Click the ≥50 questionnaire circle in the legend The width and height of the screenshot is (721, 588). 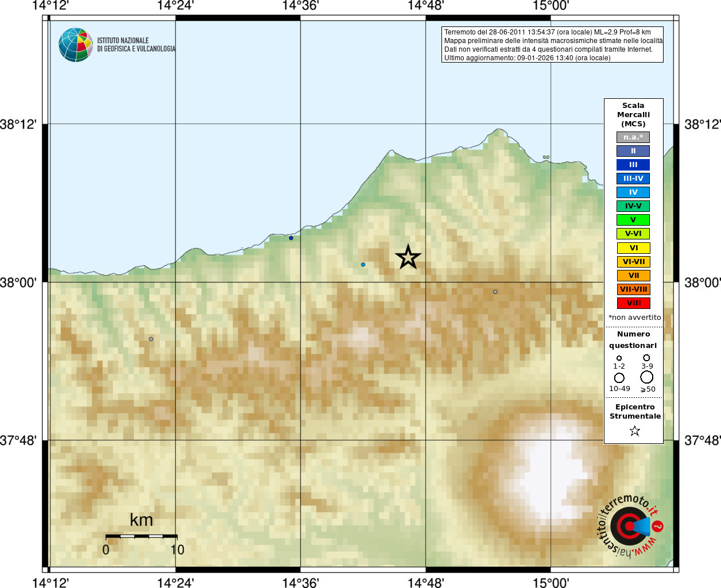[647, 377]
